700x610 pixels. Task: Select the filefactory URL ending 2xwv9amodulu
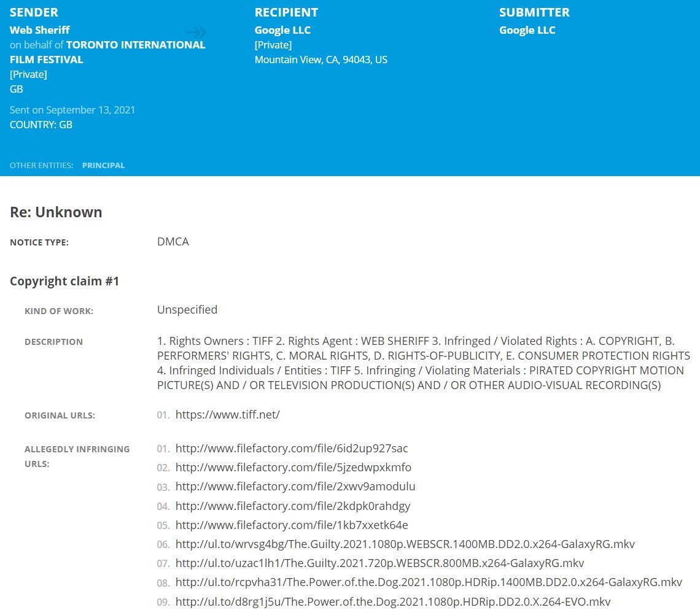pos(295,487)
